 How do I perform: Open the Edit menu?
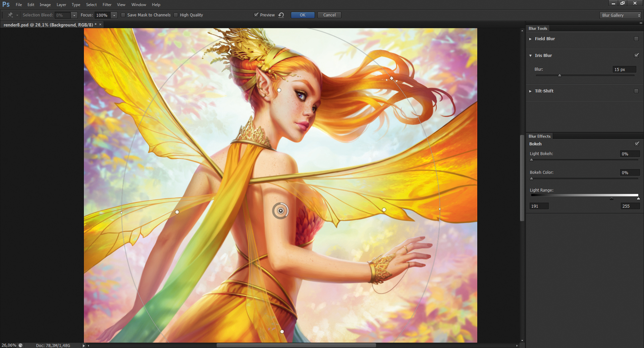point(31,5)
